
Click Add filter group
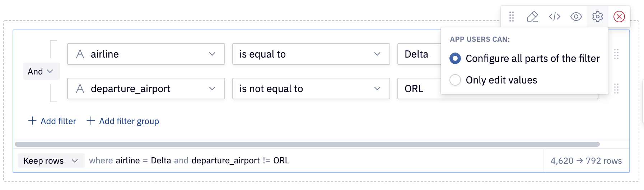[x=123, y=121]
